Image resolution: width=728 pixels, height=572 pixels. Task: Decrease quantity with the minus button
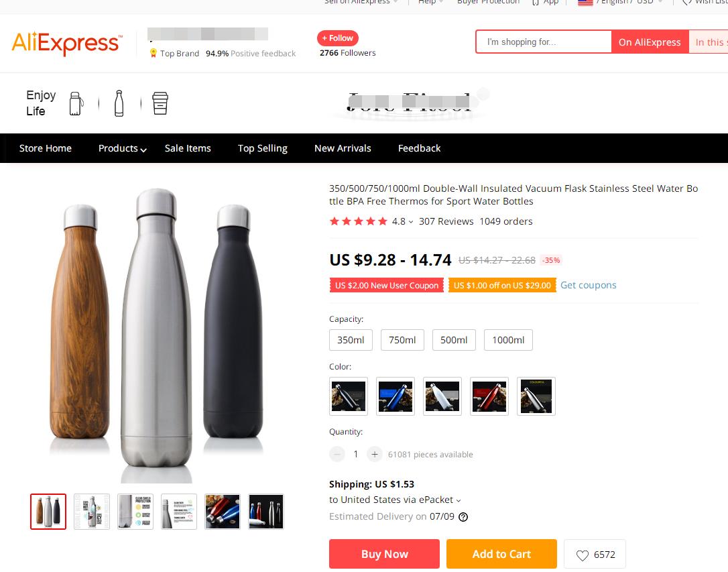pyautogui.click(x=337, y=454)
